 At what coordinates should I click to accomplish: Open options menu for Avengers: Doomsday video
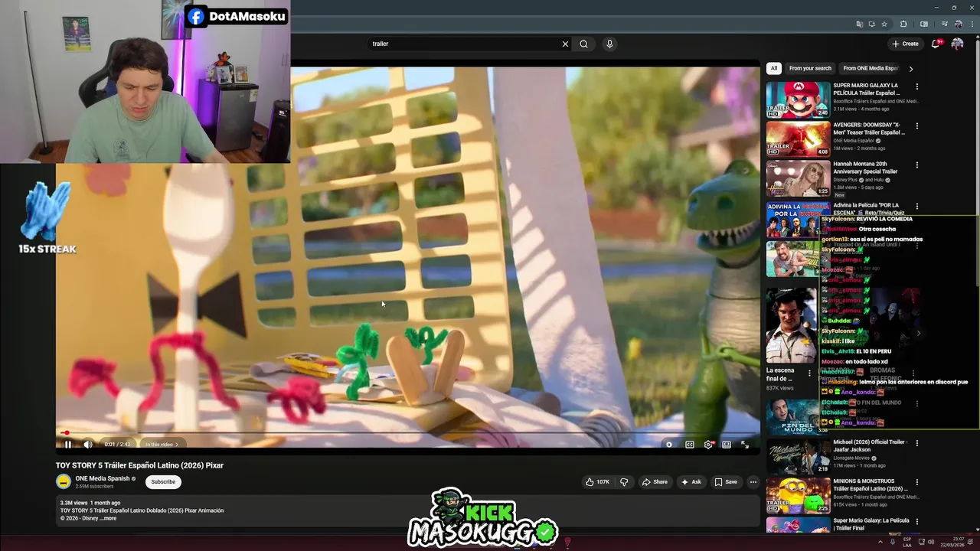coord(917,126)
